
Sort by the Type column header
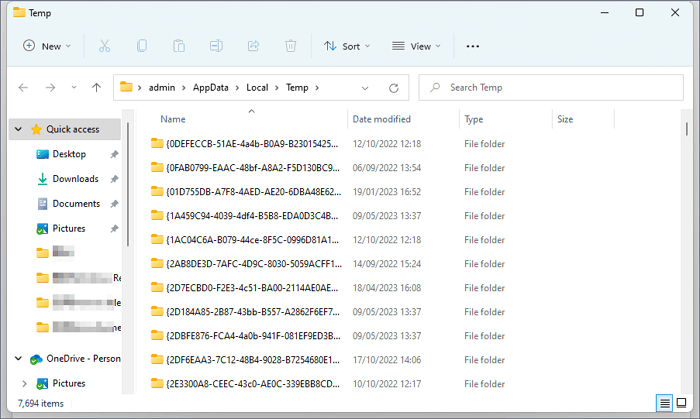[x=474, y=119]
